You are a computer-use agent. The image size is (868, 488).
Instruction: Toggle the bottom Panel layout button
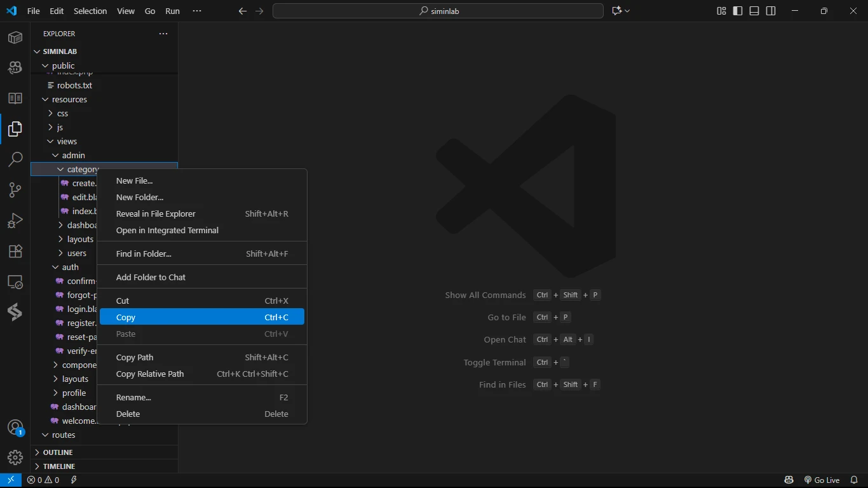pos(754,11)
